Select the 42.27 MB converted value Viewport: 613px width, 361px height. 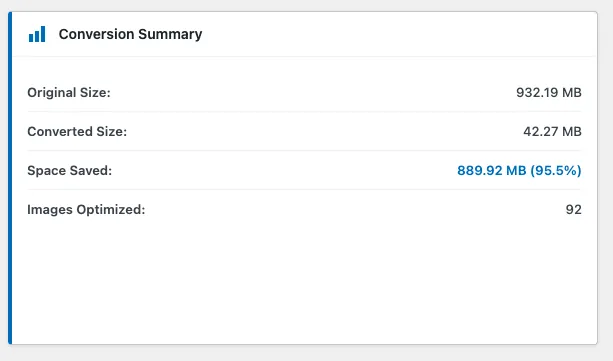tap(552, 131)
